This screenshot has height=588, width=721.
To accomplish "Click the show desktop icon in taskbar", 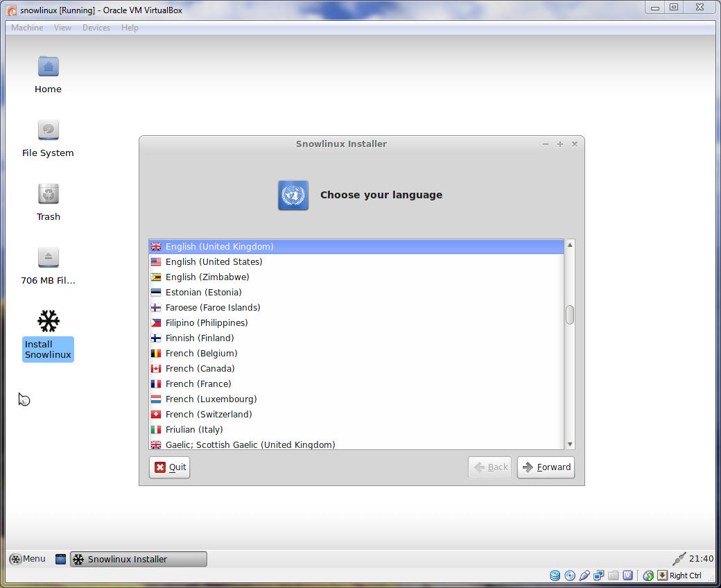I will pos(60,559).
